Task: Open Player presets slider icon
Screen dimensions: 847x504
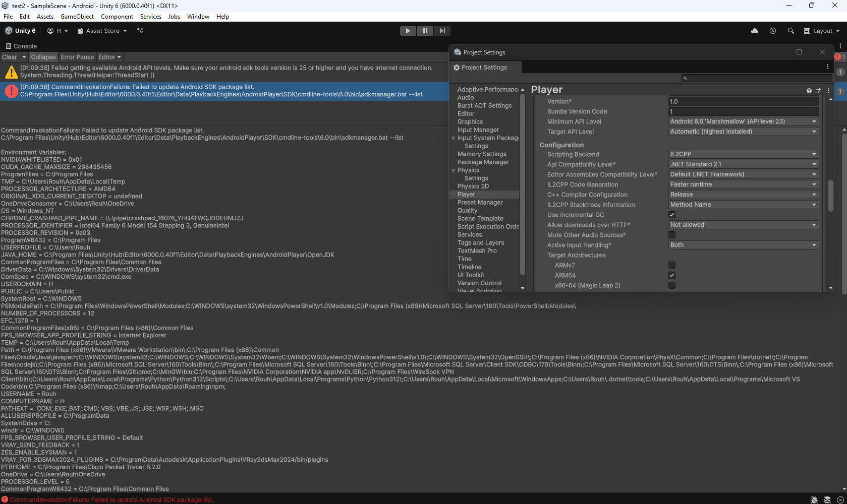Action: coord(819,91)
